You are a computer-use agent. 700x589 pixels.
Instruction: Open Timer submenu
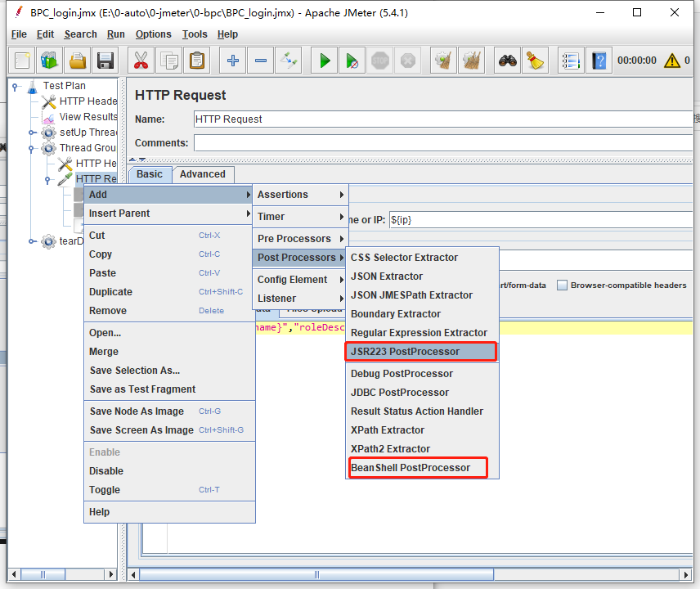[x=300, y=217]
